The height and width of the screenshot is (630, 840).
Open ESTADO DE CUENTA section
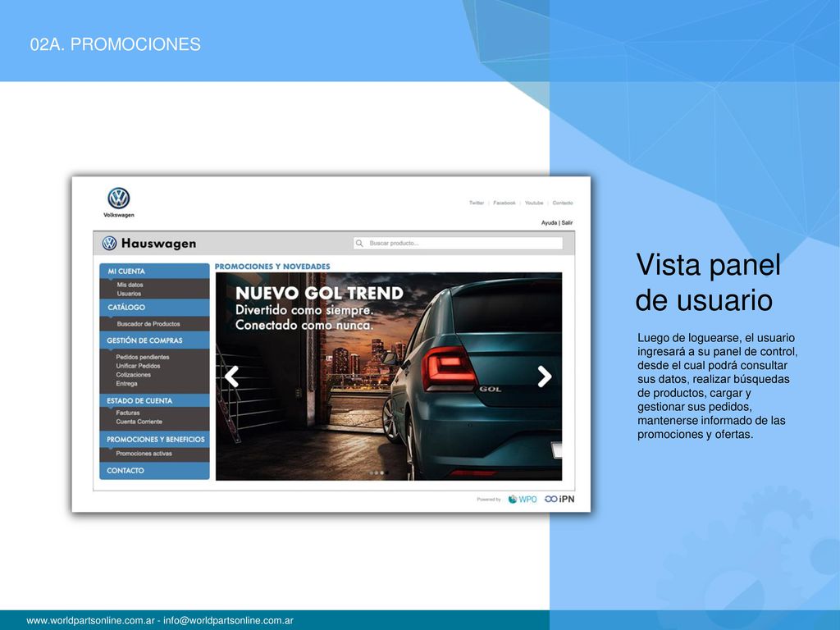point(154,400)
